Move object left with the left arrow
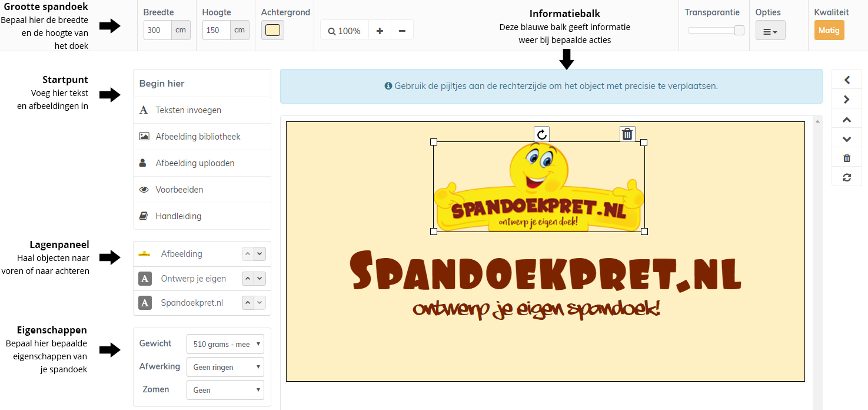Screen dimensions: 868x410 847,80
